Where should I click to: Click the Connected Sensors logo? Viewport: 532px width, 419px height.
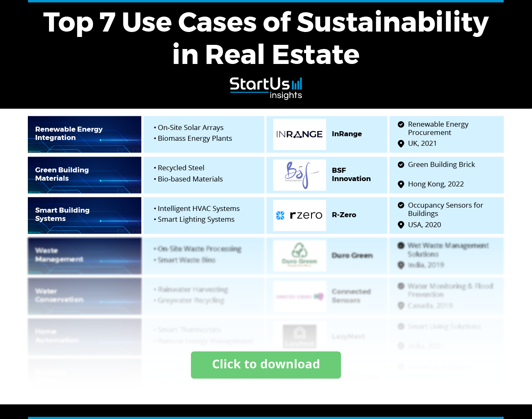pos(299,296)
